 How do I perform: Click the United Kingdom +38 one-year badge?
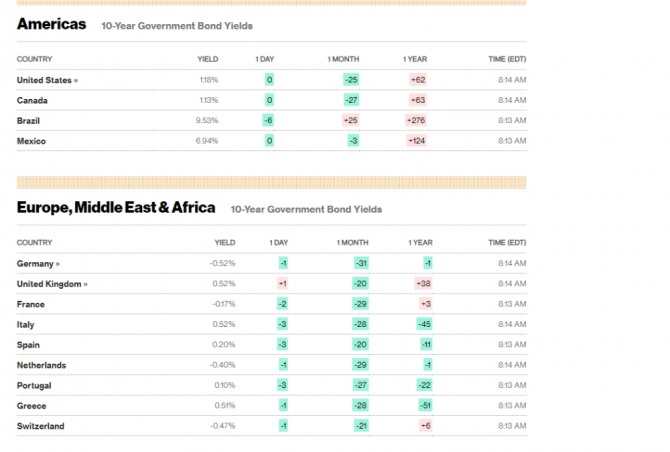coord(422,284)
